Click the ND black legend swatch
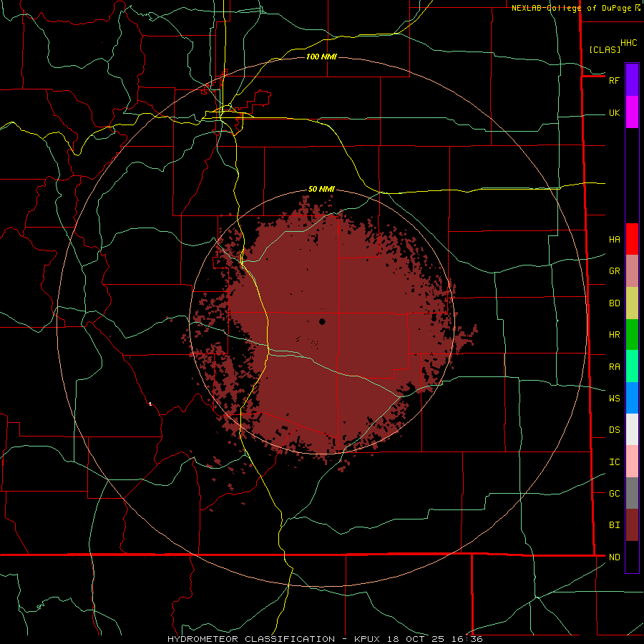Image resolution: width=644 pixels, height=644 pixels. click(632, 557)
